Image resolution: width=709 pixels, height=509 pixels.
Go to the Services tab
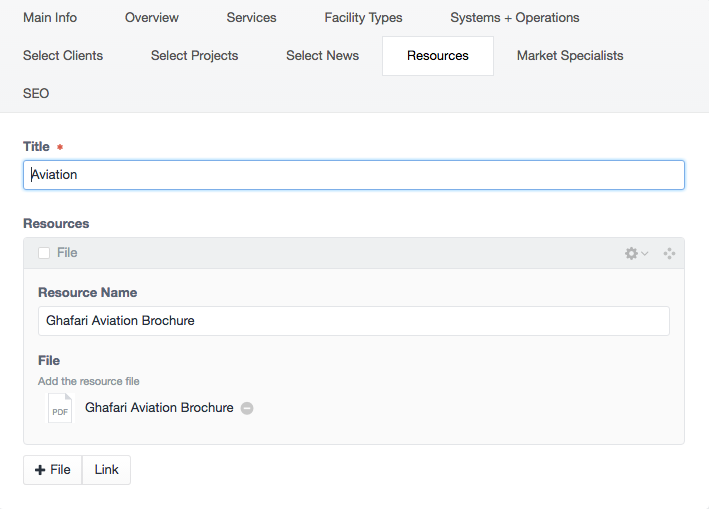pos(251,18)
